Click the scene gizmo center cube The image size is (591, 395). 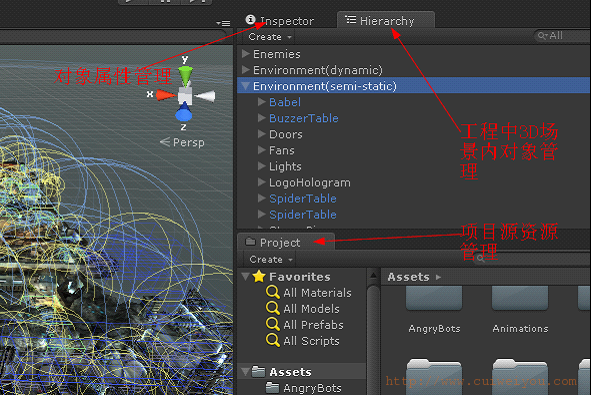[185, 95]
